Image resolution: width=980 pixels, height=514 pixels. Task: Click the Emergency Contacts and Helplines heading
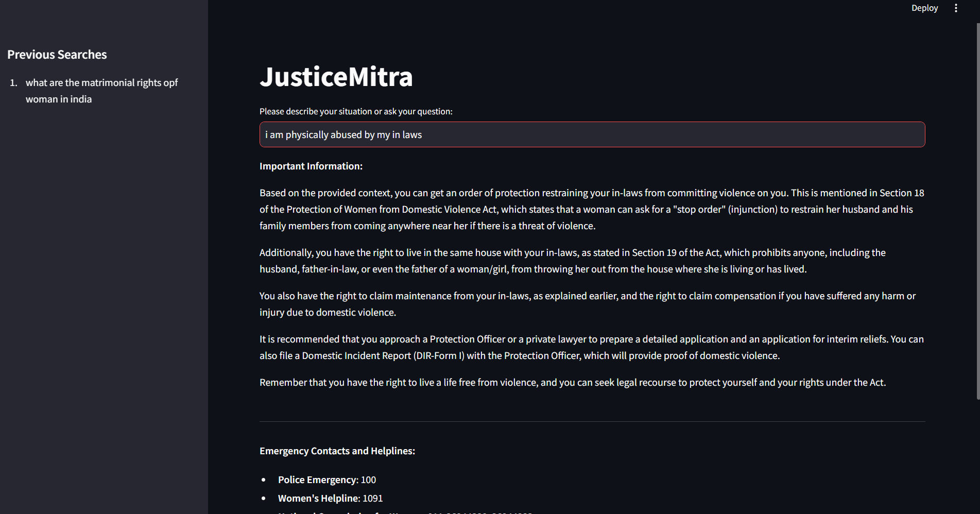[x=337, y=451]
